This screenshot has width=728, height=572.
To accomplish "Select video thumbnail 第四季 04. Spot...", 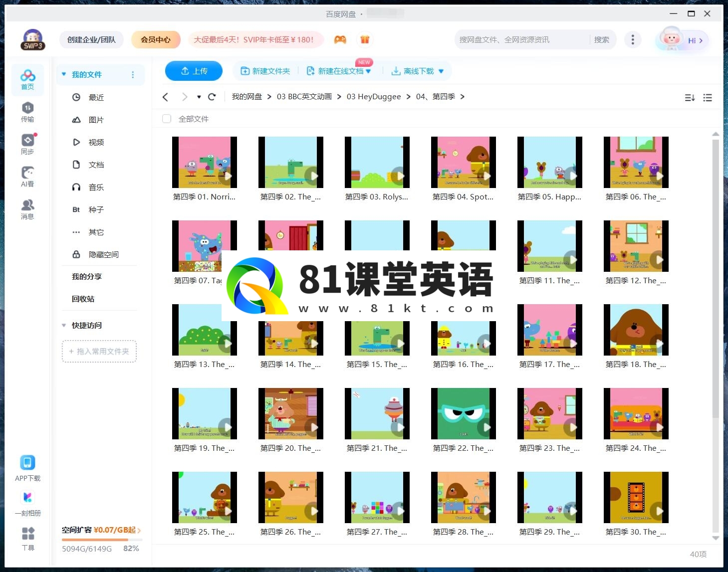I will 464,162.
